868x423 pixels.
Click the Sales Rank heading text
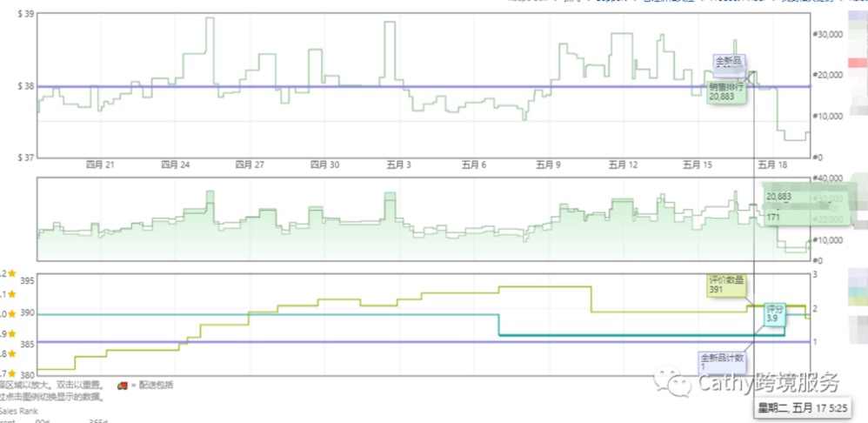[19, 411]
